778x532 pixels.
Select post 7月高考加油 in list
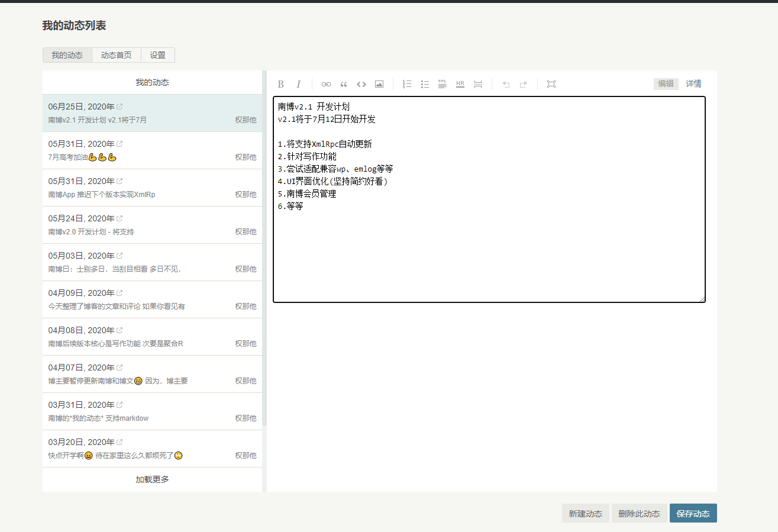(x=152, y=150)
